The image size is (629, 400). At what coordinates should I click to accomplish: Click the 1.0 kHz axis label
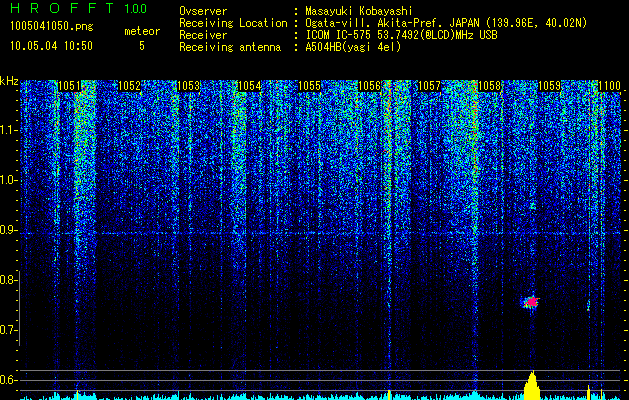pos(8,180)
